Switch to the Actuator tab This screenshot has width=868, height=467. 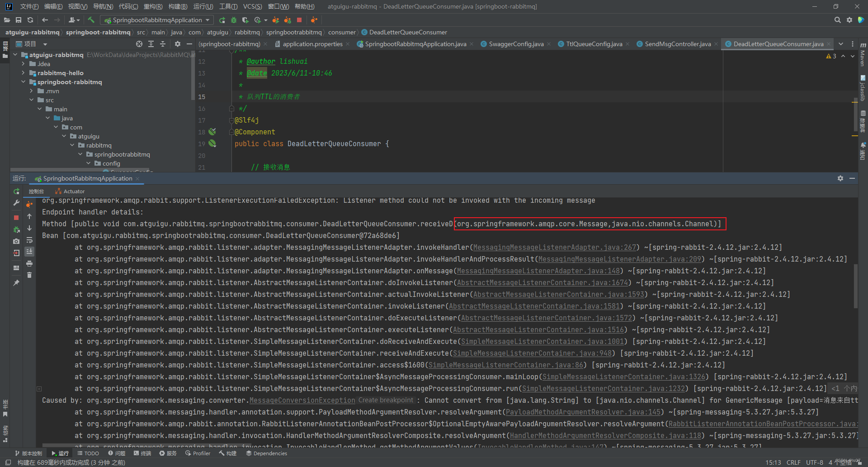coord(70,191)
